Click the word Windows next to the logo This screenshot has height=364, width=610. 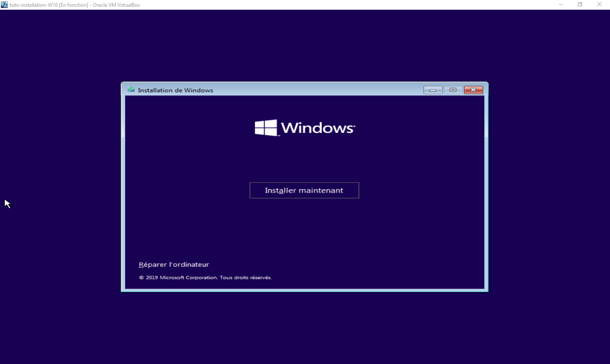[x=318, y=128]
